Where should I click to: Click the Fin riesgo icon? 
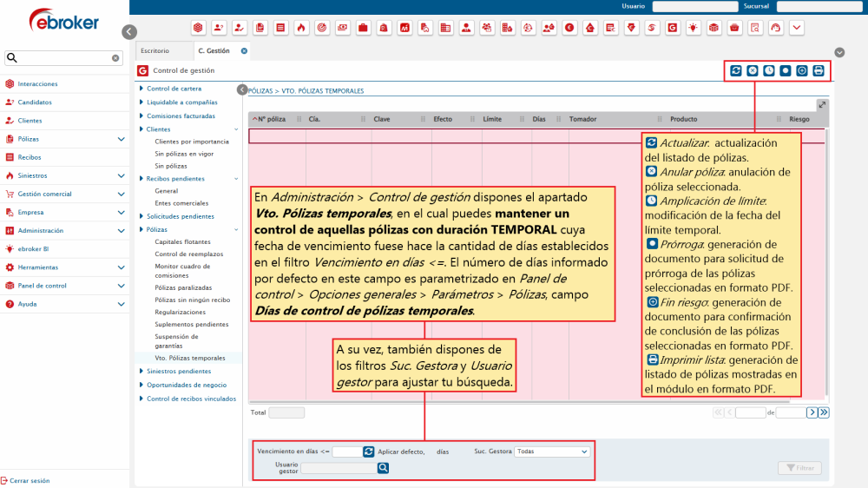(802, 71)
